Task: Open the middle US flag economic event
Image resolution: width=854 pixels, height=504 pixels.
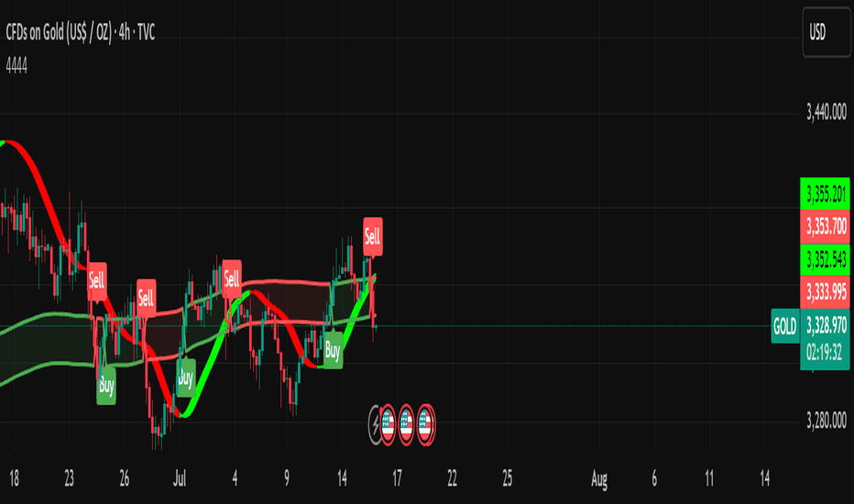Action: tap(406, 424)
